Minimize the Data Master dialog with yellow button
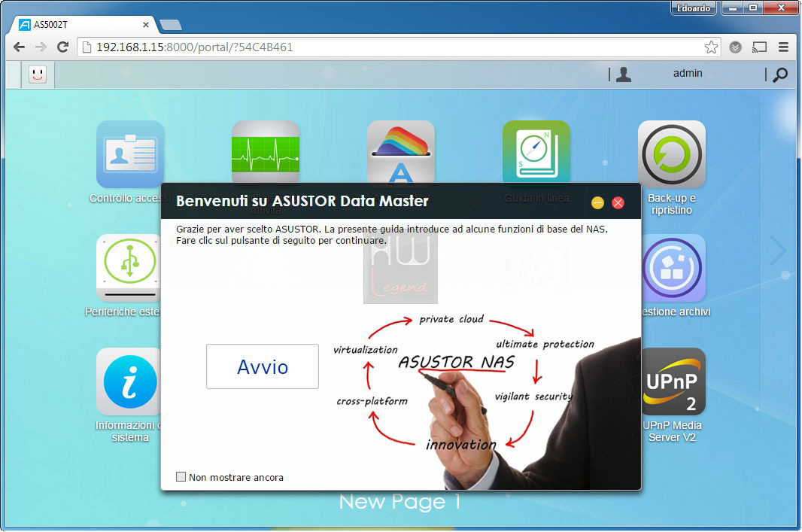Image resolution: width=802 pixels, height=532 pixels. 597,203
